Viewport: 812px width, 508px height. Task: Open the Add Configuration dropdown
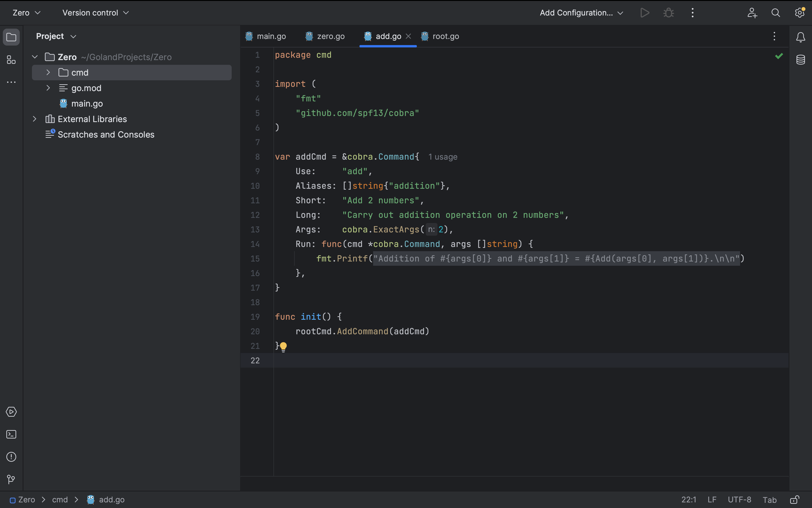[581, 13]
